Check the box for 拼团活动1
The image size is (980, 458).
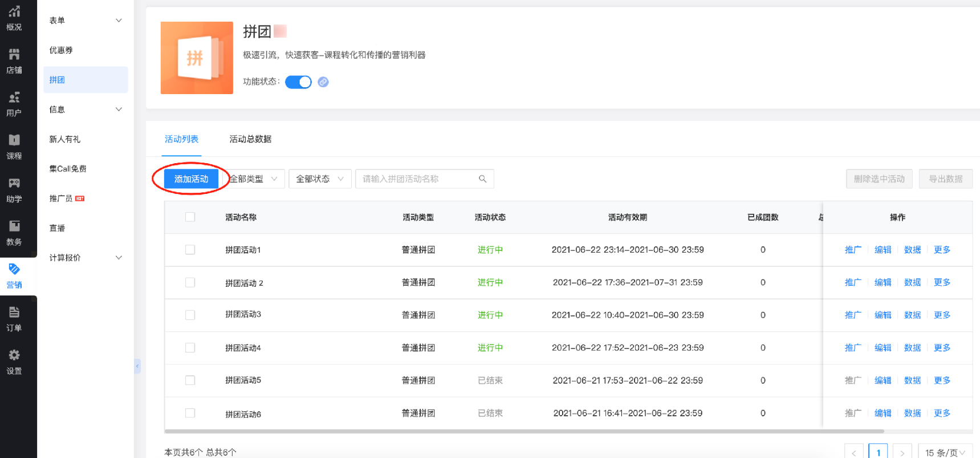[x=190, y=250]
